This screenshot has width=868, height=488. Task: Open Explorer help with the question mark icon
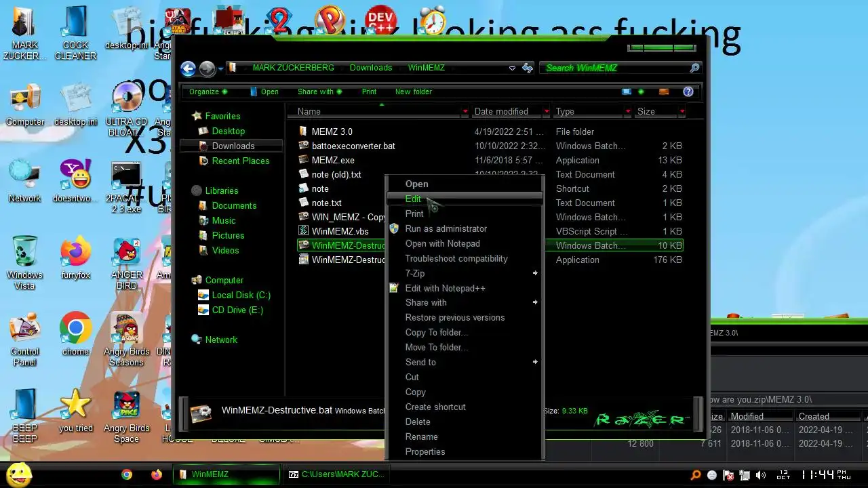688,91
